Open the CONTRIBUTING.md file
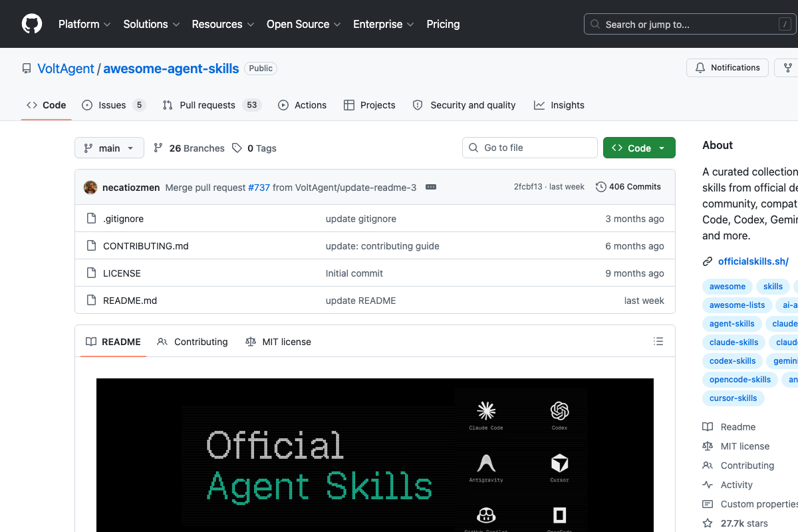The image size is (798, 532). pos(146,246)
